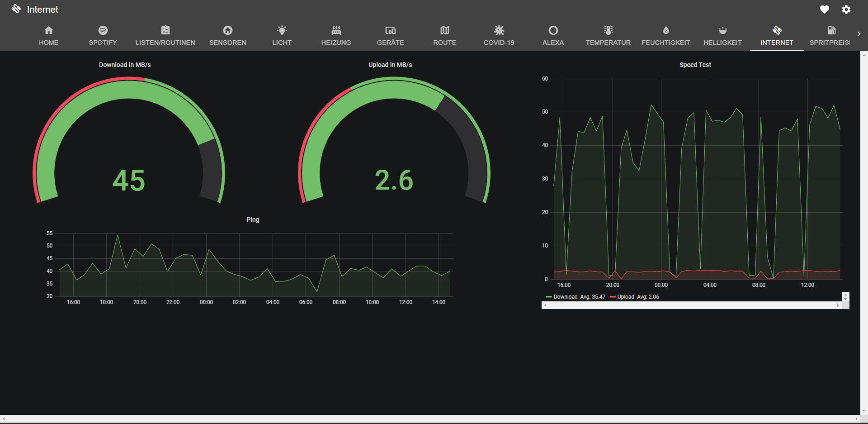This screenshot has width=868, height=424.
Task: Click the Route map icon
Action: [x=445, y=30]
